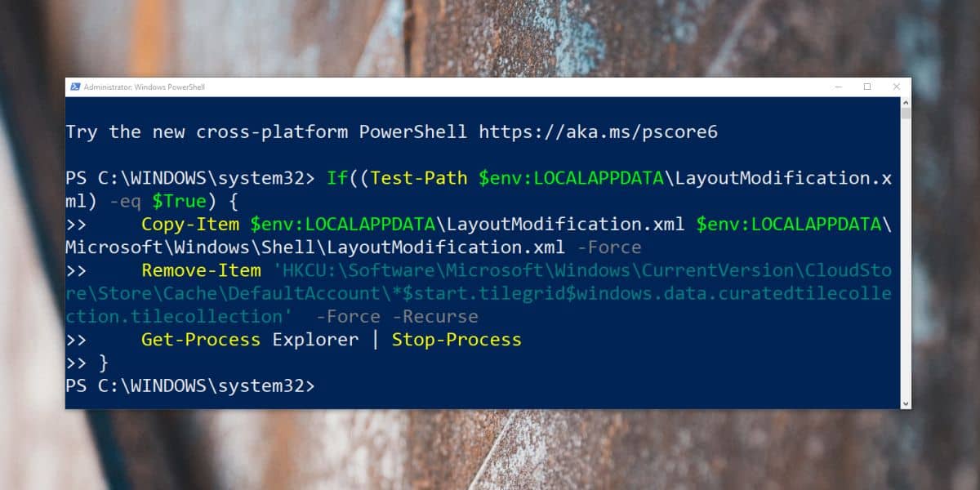
Task: Click the '-eq' operator text
Action: [125, 201]
